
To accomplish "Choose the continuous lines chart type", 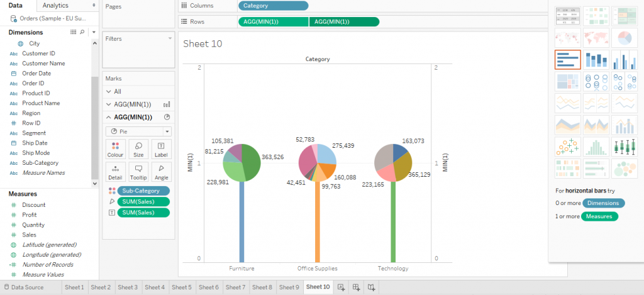I will [568, 103].
